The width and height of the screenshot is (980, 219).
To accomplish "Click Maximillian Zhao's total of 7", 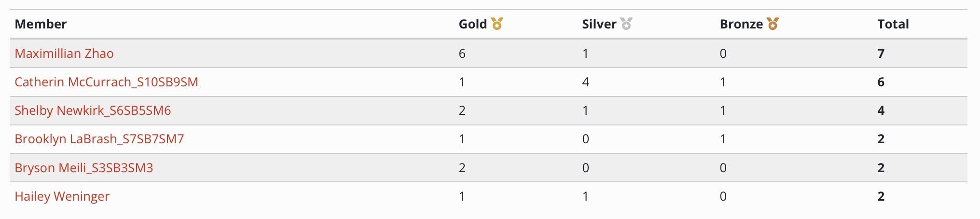I will coord(881,54).
